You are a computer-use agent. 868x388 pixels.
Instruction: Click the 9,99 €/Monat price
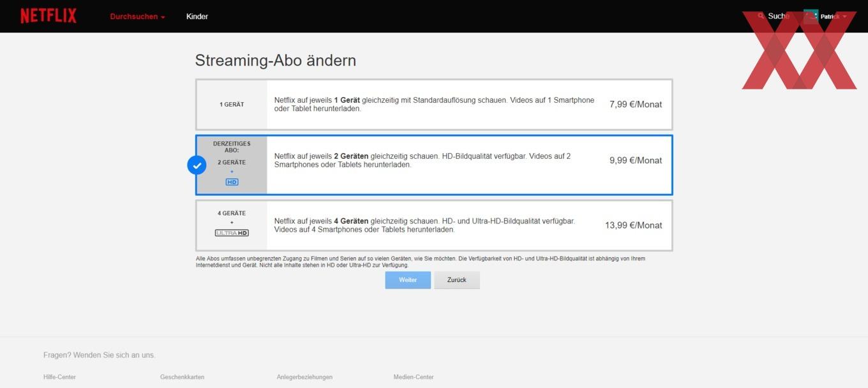point(636,160)
